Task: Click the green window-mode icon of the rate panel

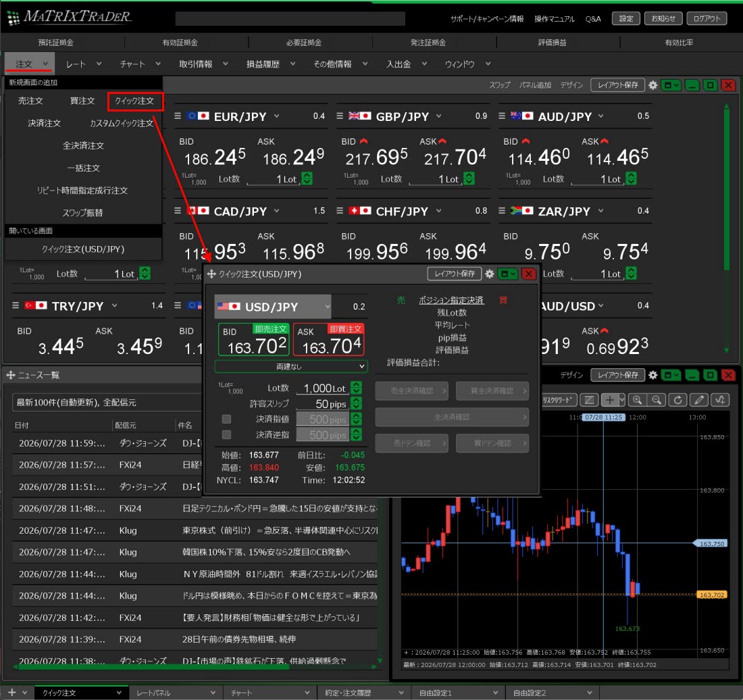Action: point(671,85)
